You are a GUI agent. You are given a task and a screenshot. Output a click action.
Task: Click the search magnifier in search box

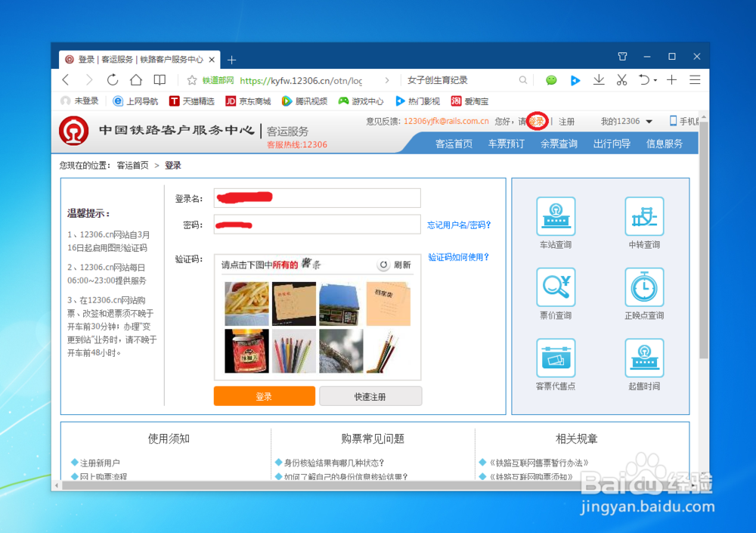tap(522, 81)
